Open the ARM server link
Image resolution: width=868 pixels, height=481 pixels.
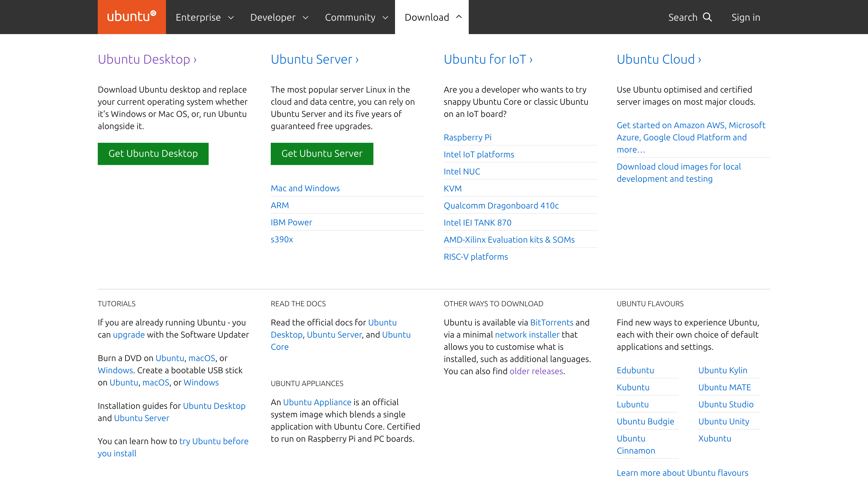(x=280, y=205)
